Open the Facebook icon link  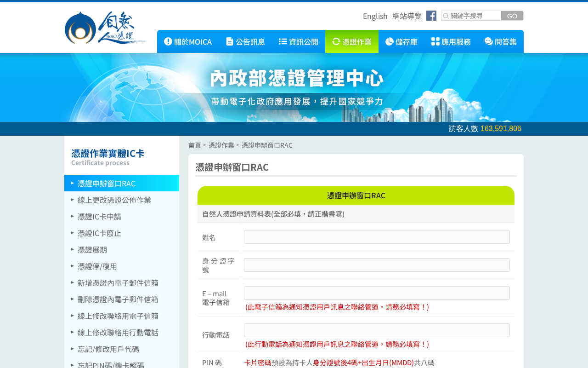tap(431, 16)
